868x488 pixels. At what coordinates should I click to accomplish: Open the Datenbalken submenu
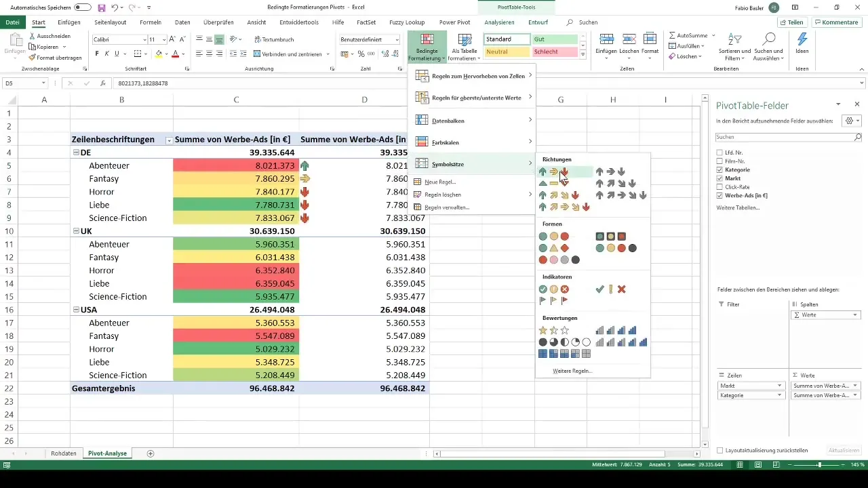click(473, 120)
